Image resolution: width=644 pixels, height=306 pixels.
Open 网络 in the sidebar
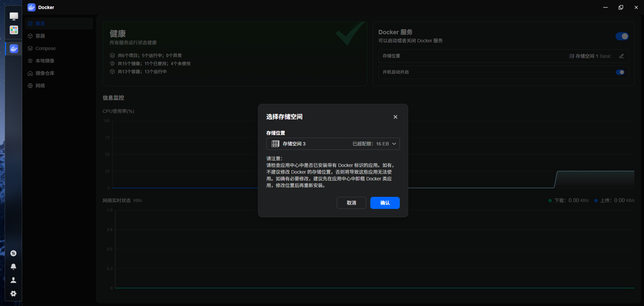pyautogui.click(x=59, y=86)
